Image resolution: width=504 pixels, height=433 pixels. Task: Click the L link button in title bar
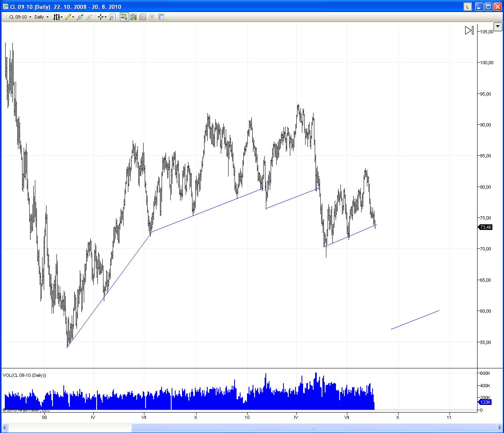[468, 7]
